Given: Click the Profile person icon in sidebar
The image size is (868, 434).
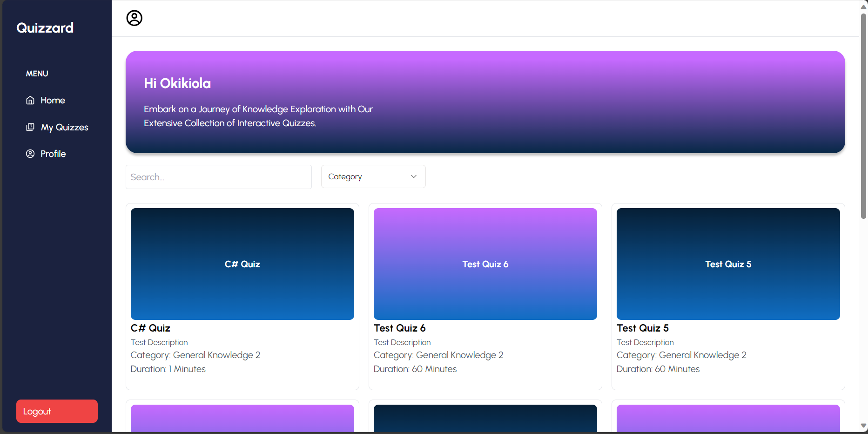Looking at the screenshot, I should point(30,154).
